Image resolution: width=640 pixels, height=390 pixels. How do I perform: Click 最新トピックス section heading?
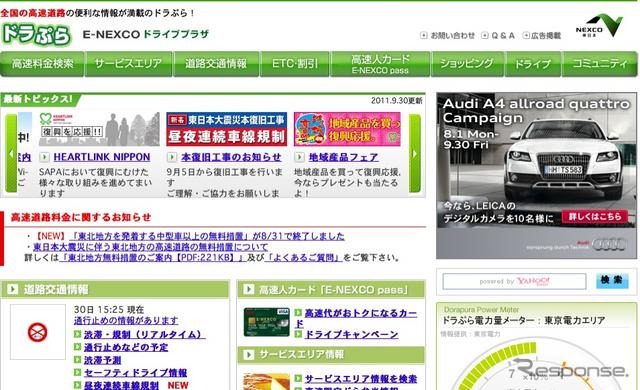[x=38, y=99]
